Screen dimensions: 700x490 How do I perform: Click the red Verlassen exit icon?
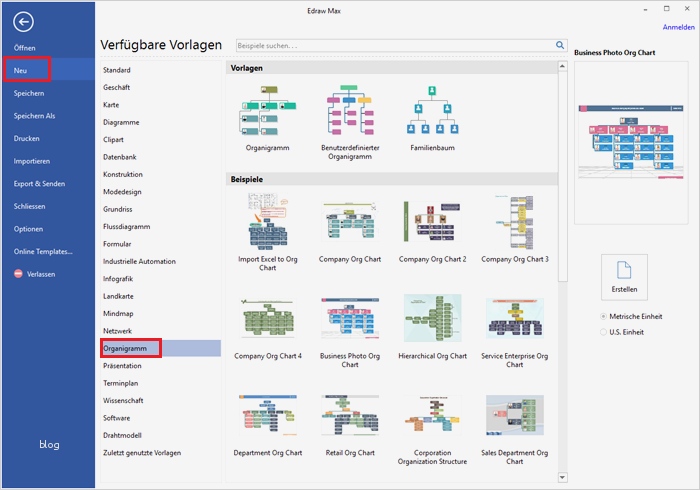coord(18,274)
